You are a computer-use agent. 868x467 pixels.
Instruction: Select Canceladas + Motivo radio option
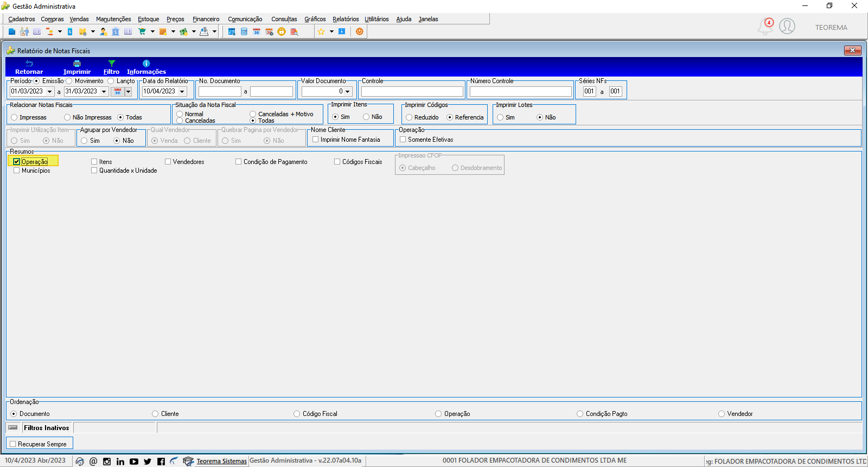253,114
